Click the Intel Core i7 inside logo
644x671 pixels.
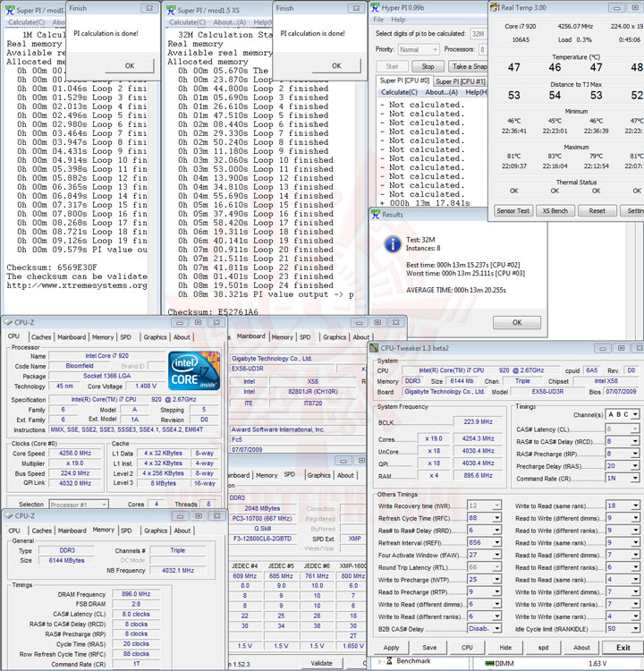[x=194, y=370]
